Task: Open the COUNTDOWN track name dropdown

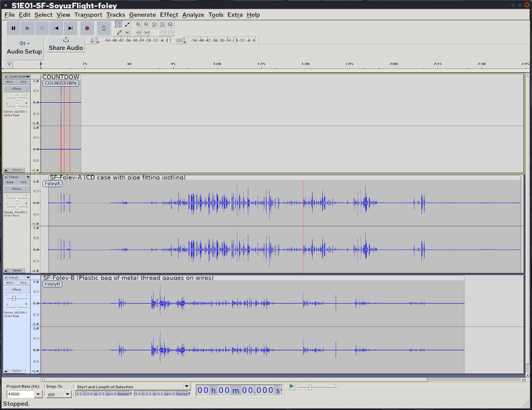Action: pyautogui.click(x=19, y=77)
